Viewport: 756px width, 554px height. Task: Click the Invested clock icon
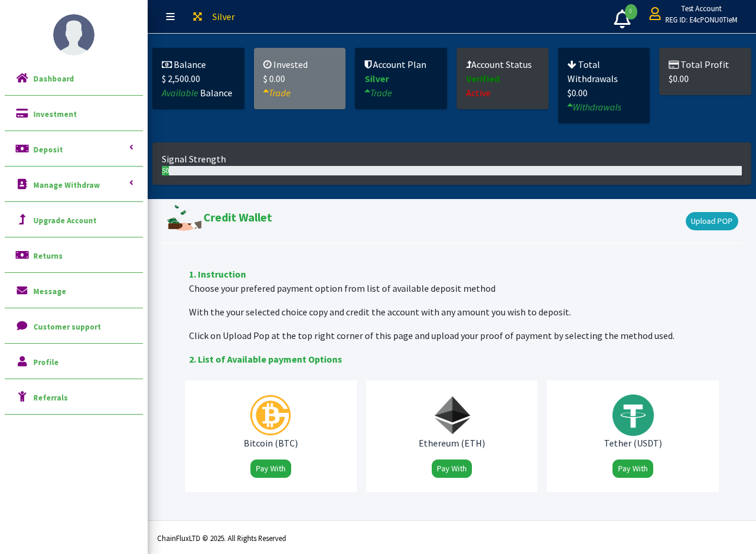point(268,64)
